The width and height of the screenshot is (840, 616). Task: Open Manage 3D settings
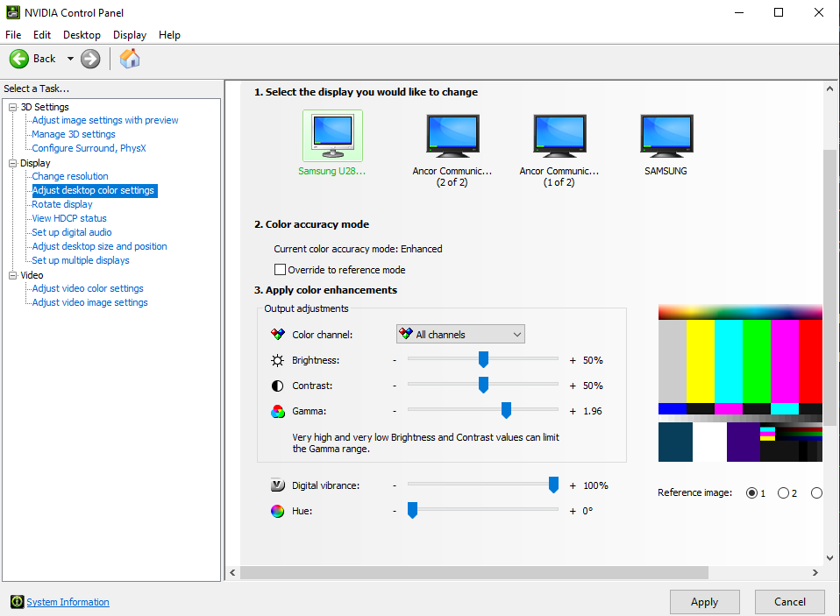pos(74,134)
